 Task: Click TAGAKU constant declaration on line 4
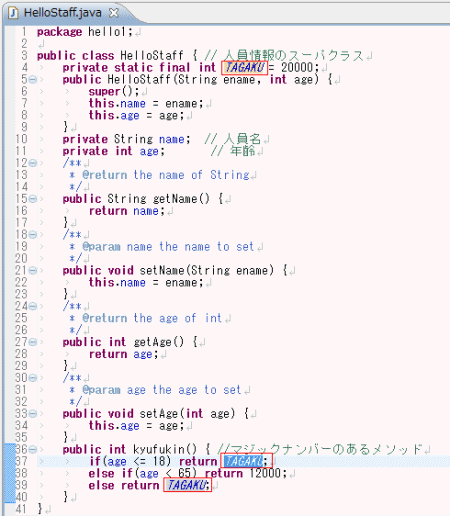244,68
